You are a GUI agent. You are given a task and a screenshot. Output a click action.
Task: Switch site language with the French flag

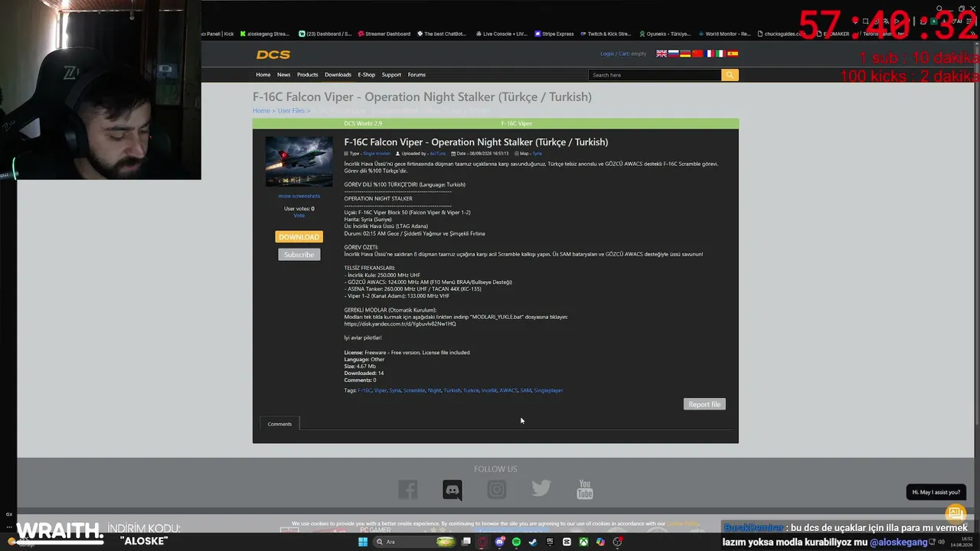[709, 54]
